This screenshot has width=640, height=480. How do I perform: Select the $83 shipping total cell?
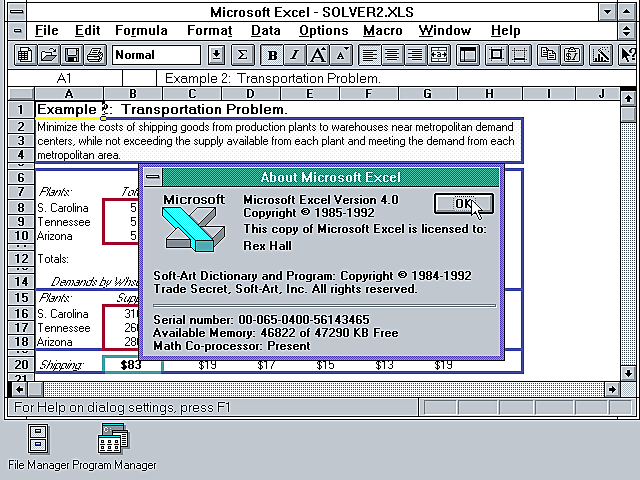pos(133,364)
